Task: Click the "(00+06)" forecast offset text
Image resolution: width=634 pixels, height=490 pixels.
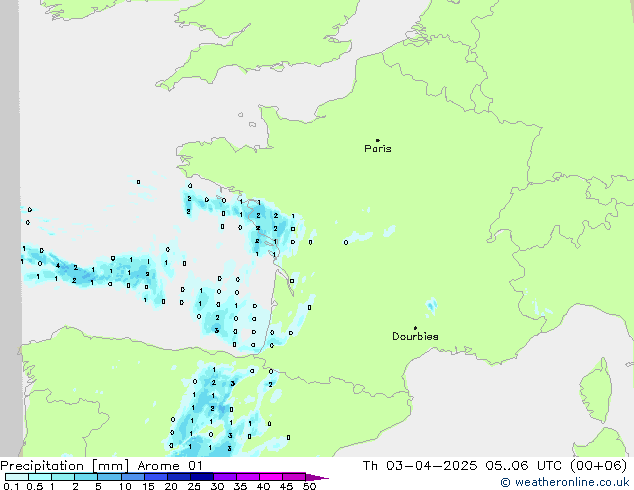Action: tap(598, 466)
